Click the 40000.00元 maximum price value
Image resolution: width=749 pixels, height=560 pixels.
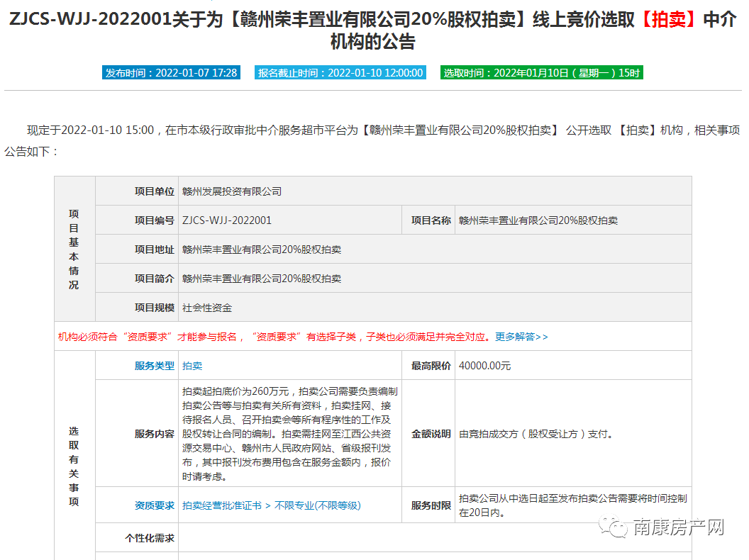coord(484,366)
